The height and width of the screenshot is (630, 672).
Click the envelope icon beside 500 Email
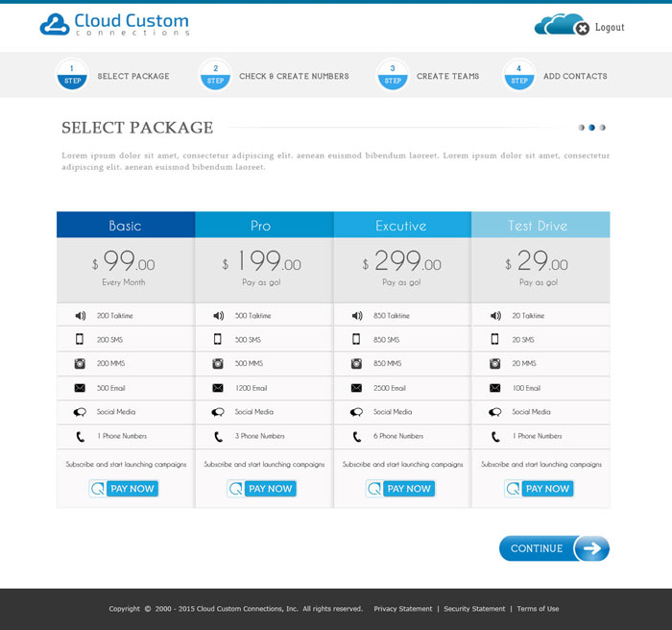(80, 388)
